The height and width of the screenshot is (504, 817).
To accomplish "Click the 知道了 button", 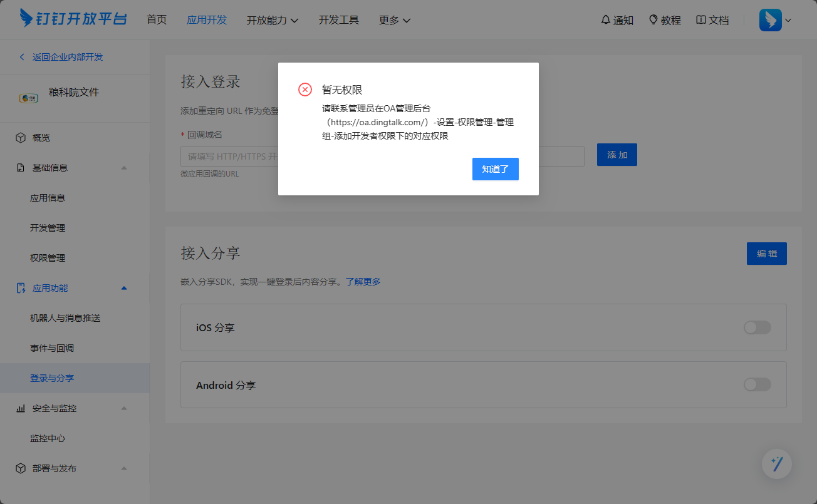I will click(496, 169).
